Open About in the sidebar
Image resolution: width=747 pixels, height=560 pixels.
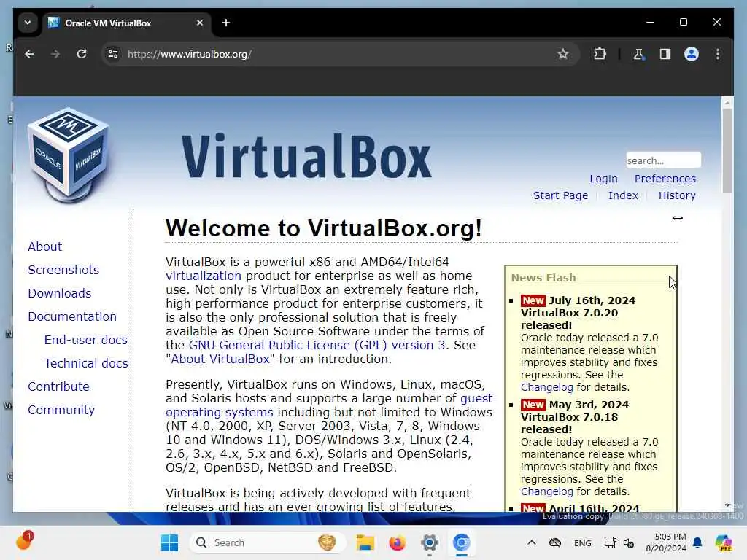(44, 246)
